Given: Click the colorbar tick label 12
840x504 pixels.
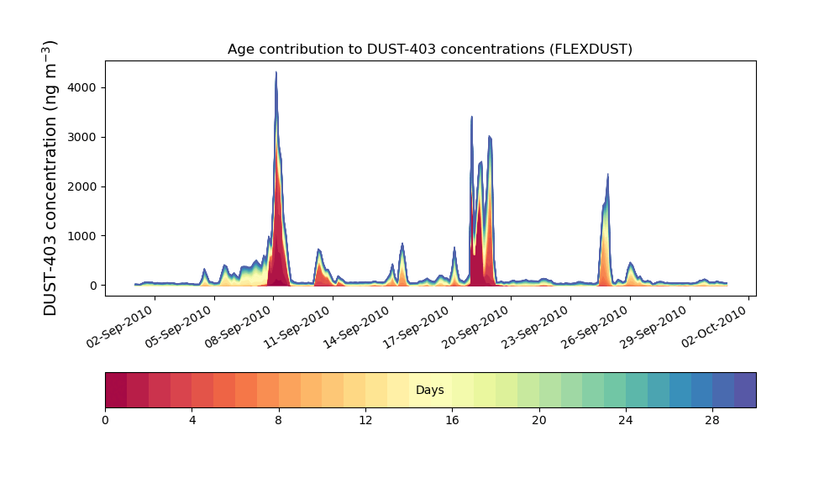Looking at the screenshot, I should click(365, 421).
